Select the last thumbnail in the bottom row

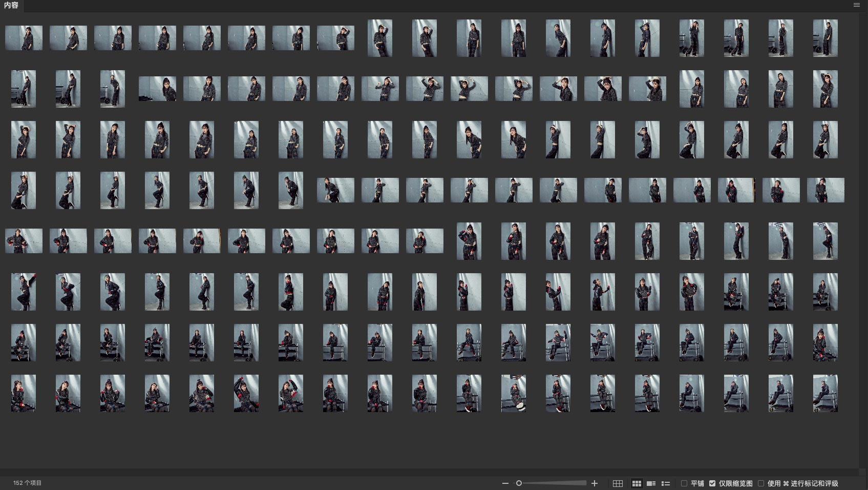[x=825, y=393]
